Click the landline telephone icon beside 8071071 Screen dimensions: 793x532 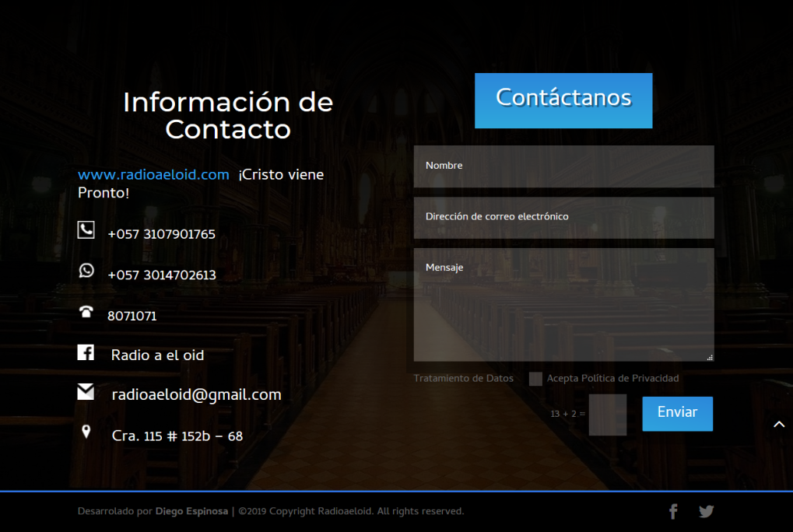point(86,312)
